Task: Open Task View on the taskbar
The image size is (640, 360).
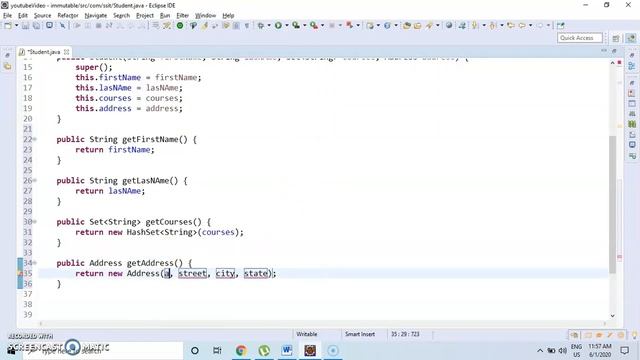Action: [217, 350]
